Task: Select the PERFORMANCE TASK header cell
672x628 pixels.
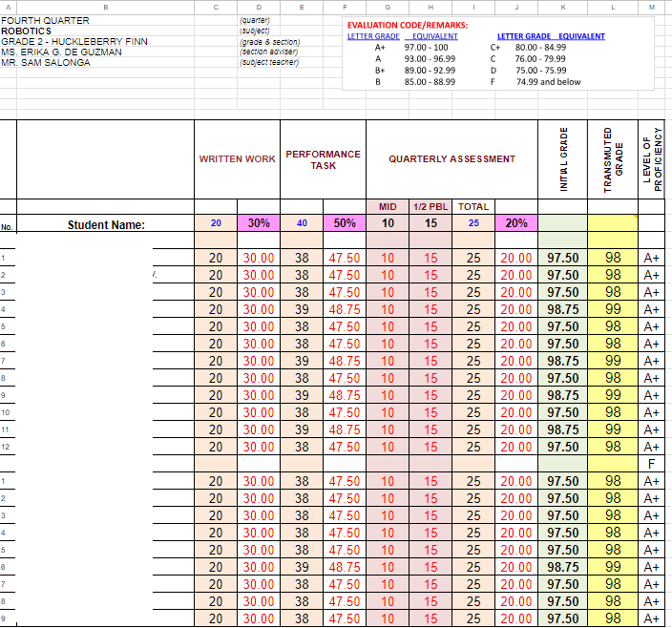Action: [324, 159]
